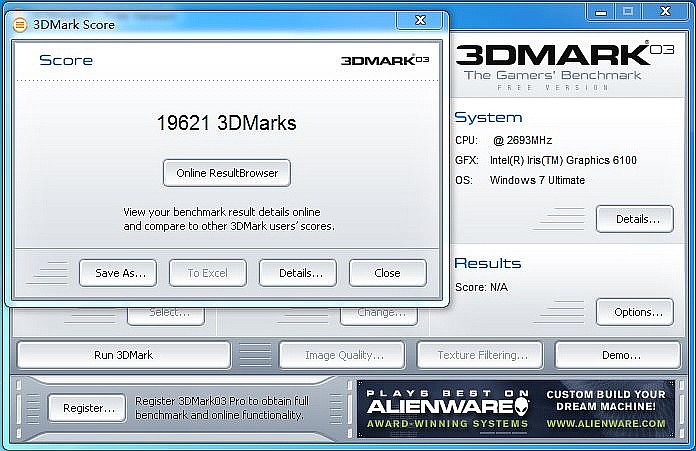Click the partially hidden Change... button
Viewport: 696px width, 451px height.
(379, 313)
